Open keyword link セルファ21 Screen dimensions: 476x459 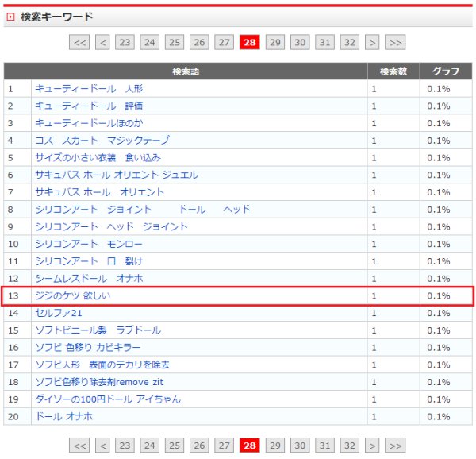59,313
